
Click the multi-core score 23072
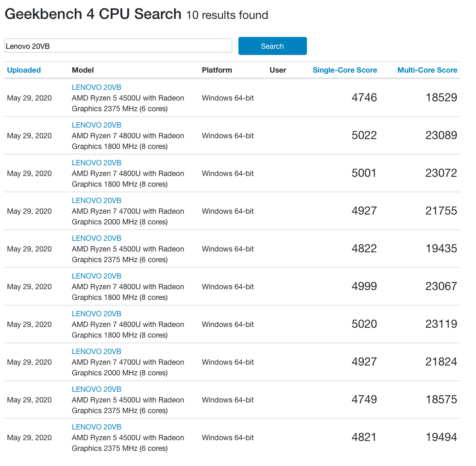[442, 173]
